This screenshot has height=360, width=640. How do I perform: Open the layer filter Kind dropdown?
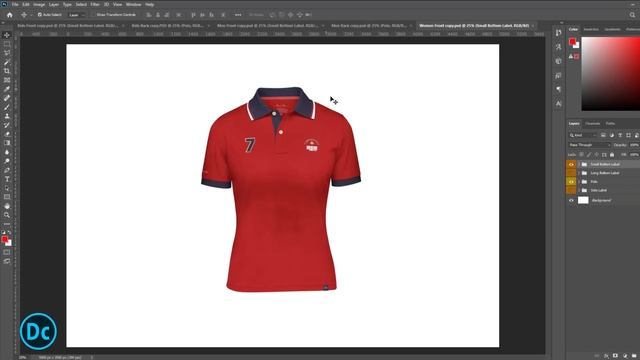583,135
